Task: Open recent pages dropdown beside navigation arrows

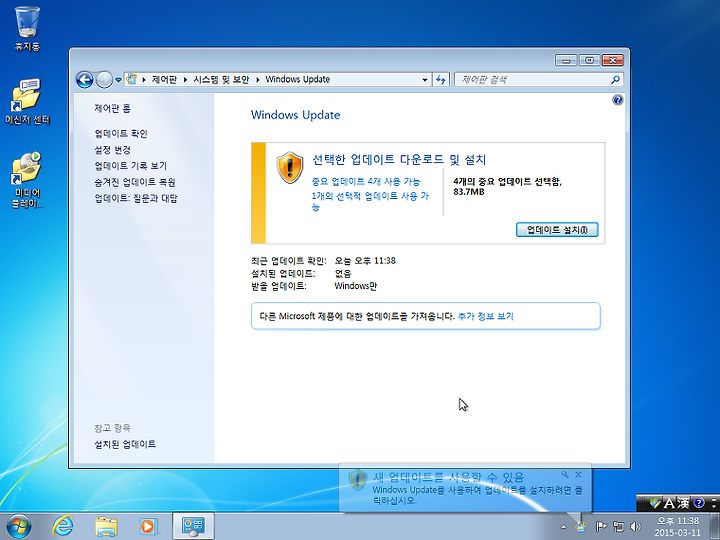Action: pyautogui.click(x=118, y=80)
